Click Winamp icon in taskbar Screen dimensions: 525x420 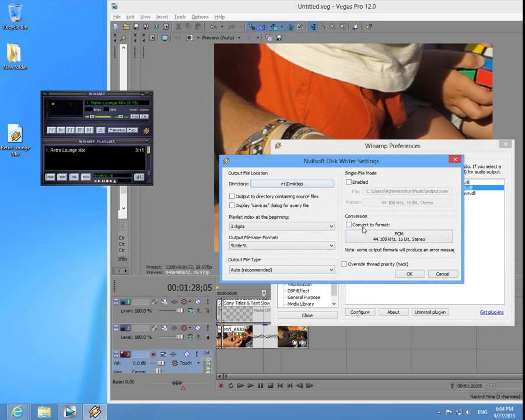[94, 412]
